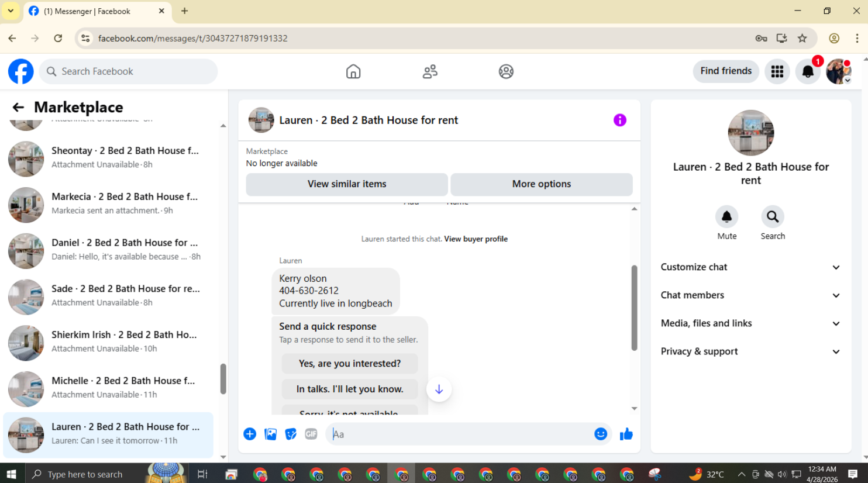Open the Facebook menu grid icon
This screenshot has width=868, height=483.
pyautogui.click(x=777, y=71)
